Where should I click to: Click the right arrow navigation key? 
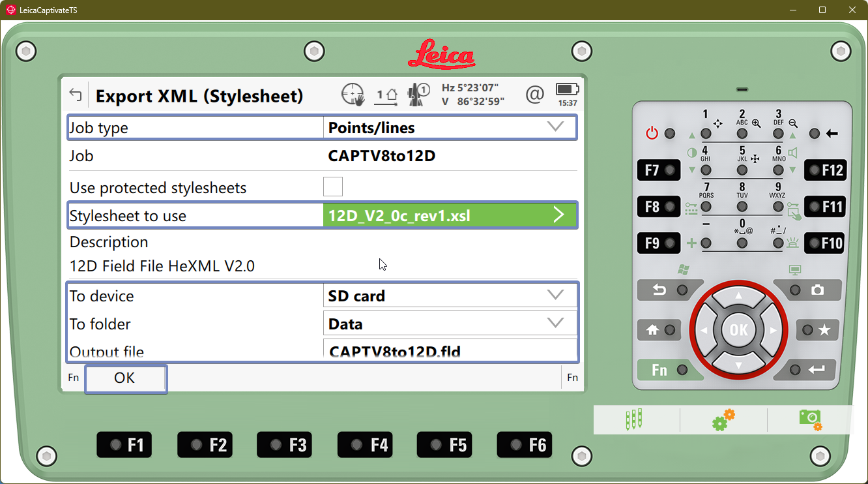[773, 331]
